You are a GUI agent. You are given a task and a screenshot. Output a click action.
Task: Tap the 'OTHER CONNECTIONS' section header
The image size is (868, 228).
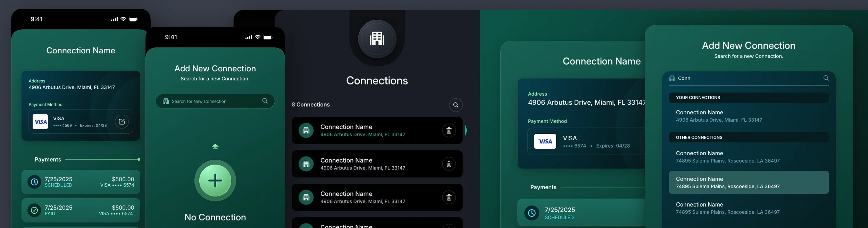(x=749, y=138)
